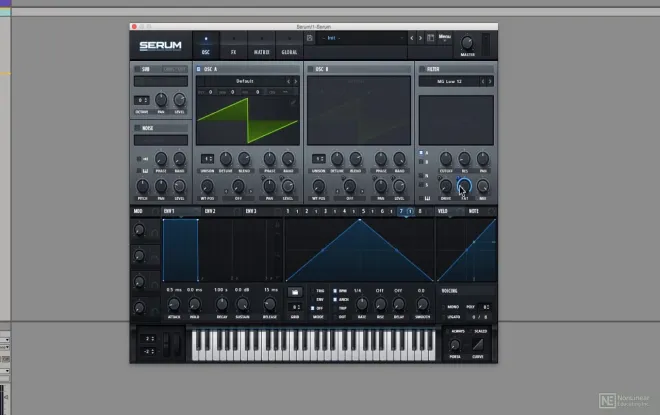Screen dimensions: 660x415
Task: Click the OSC A Level knob
Action: pyautogui.click(x=288, y=186)
